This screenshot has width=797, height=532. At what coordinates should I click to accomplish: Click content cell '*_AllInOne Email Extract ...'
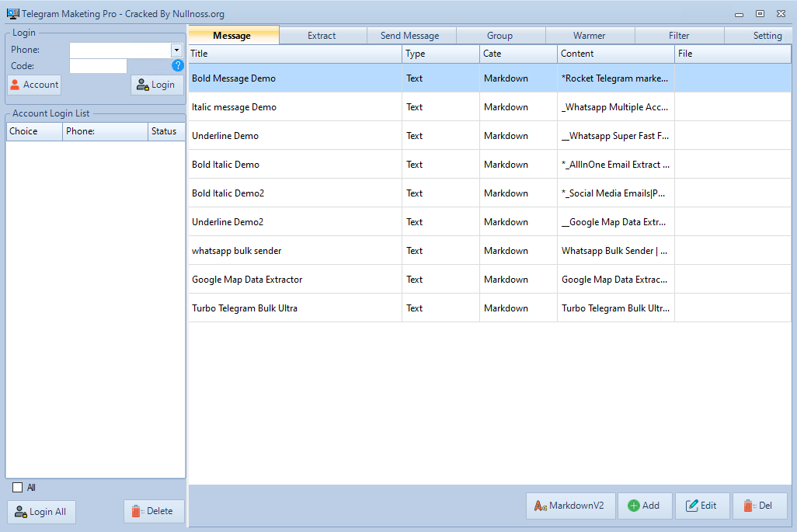click(615, 165)
